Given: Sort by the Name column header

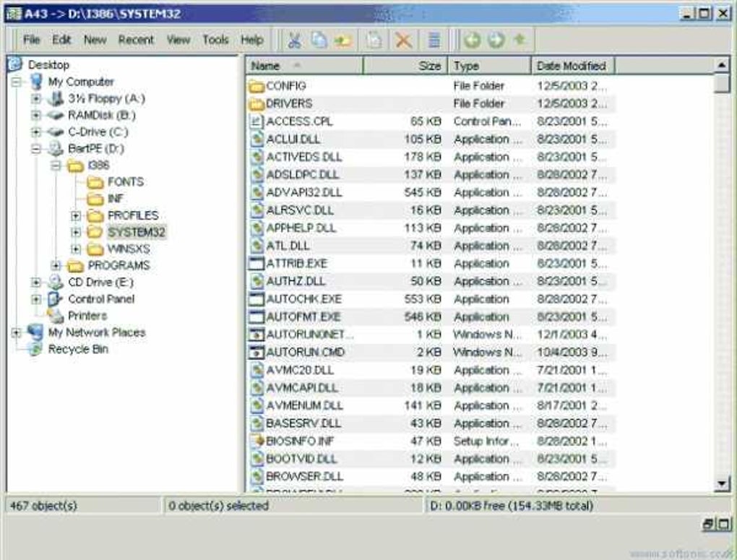Looking at the screenshot, I should [304, 66].
